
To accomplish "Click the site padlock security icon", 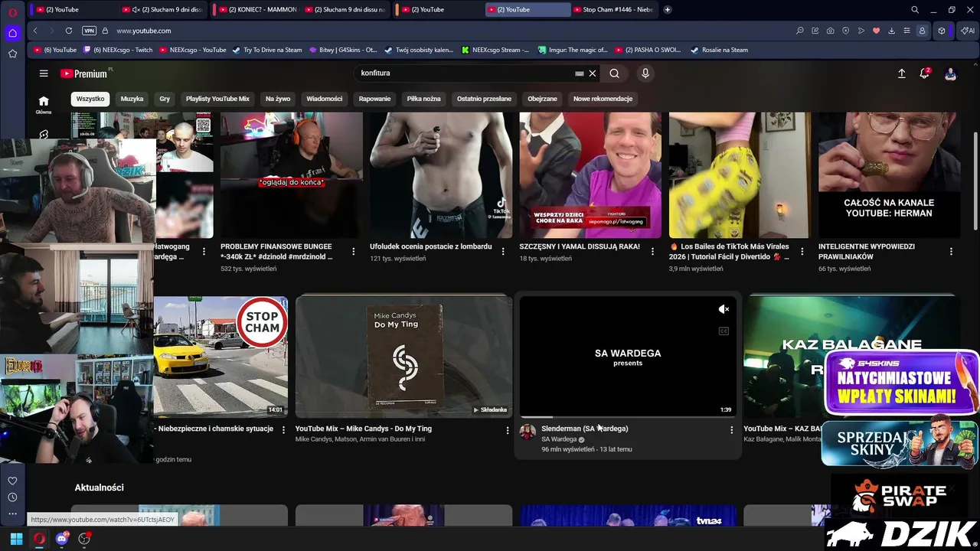I will point(103,31).
